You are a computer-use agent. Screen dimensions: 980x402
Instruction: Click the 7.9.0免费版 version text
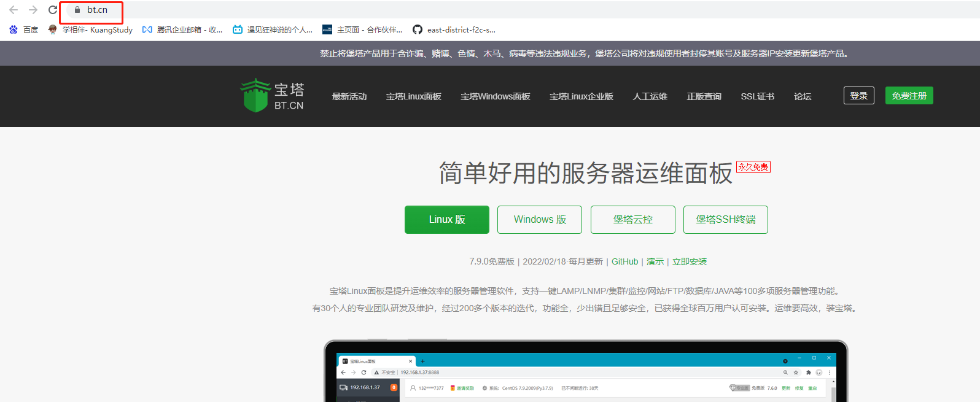492,261
